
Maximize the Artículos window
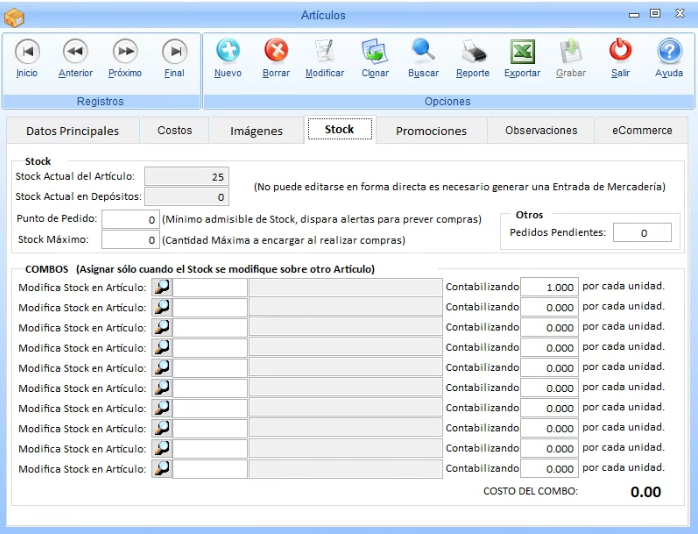pyautogui.click(x=655, y=14)
